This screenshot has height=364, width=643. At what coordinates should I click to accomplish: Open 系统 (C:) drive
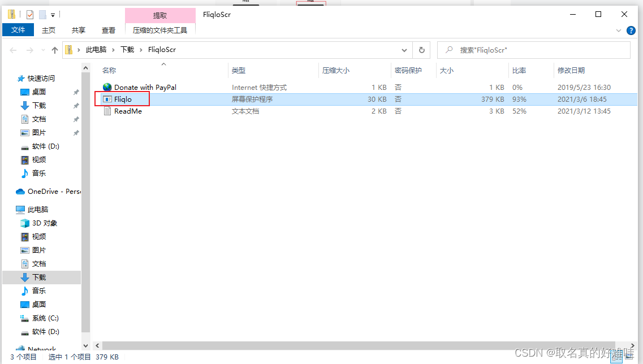tap(45, 318)
